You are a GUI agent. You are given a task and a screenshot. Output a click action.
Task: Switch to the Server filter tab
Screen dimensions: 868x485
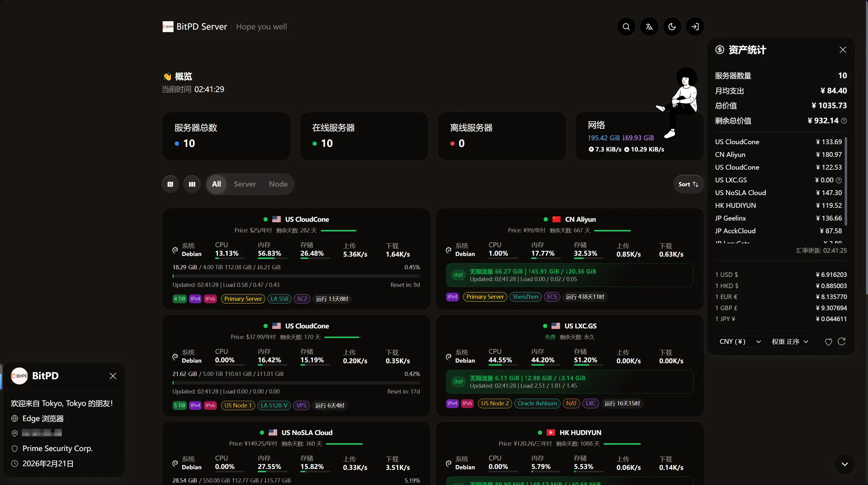pyautogui.click(x=245, y=184)
